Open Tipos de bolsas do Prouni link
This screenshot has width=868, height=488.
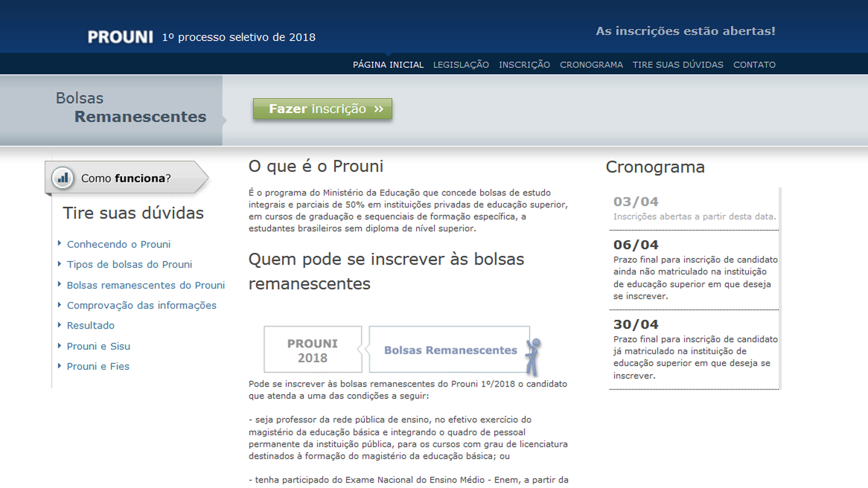point(129,265)
